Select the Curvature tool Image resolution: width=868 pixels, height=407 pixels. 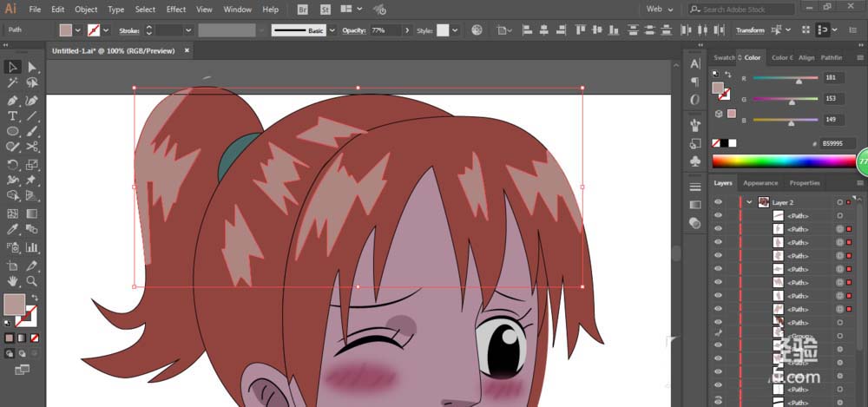click(x=32, y=101)
